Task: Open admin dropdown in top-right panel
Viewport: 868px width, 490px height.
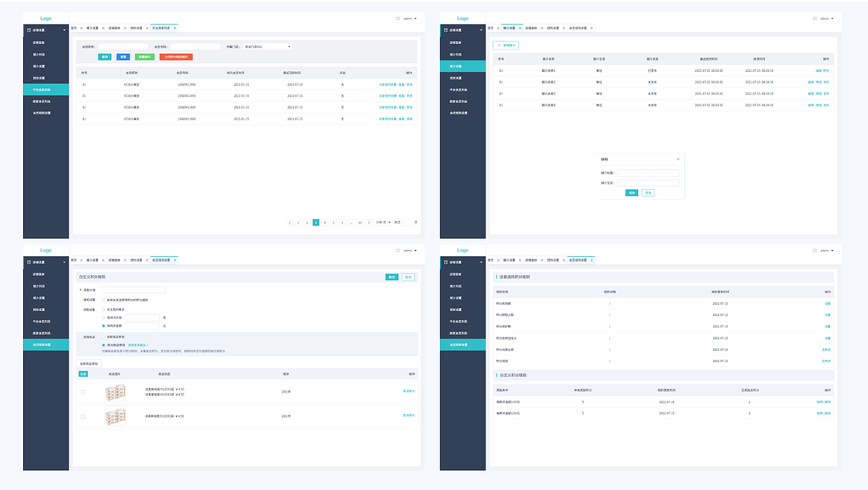Action: tap(827, 18)
